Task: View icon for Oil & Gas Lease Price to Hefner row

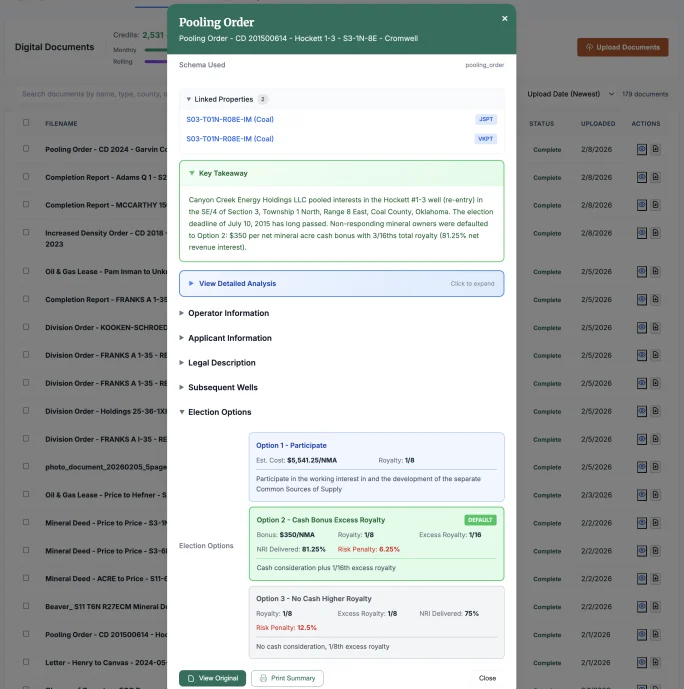Action: tap(642, 495)
